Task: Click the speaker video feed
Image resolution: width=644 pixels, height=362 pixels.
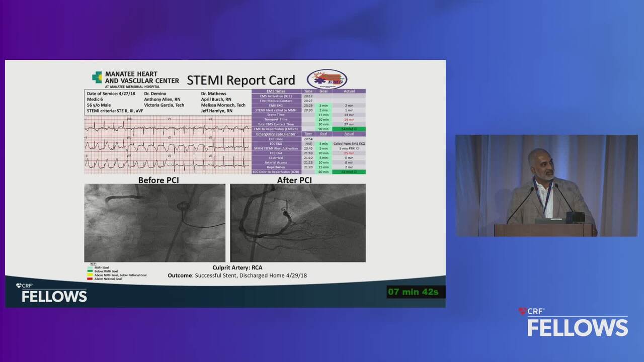Action: coord(546,186)
